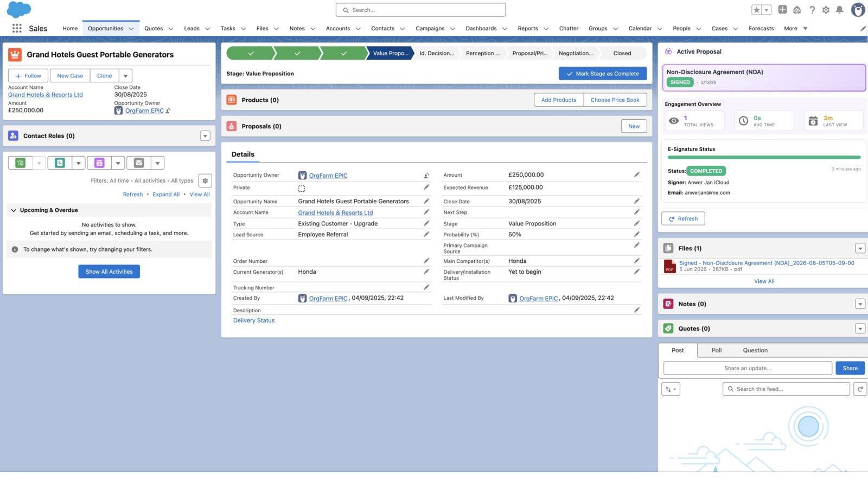Click the Guidance Center cloud icon
This screenshot has width=868, height=478.
click(797, 10)
